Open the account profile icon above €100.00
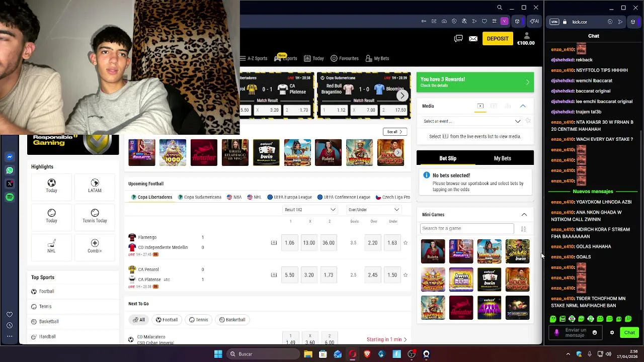The height and width of the screenshot is (362, 644). (x=526, y=36)
